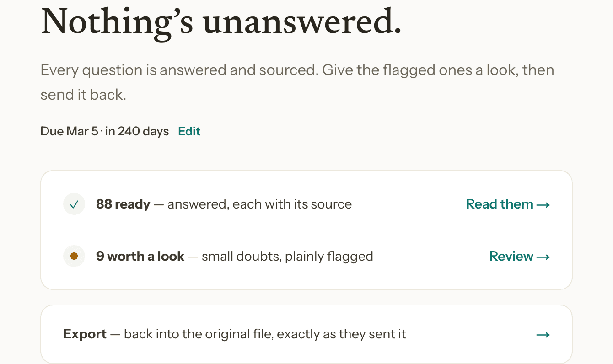Click the green checkmark icon beside 88 ready
The image size is (613, 364).
[x=74, y=204]
